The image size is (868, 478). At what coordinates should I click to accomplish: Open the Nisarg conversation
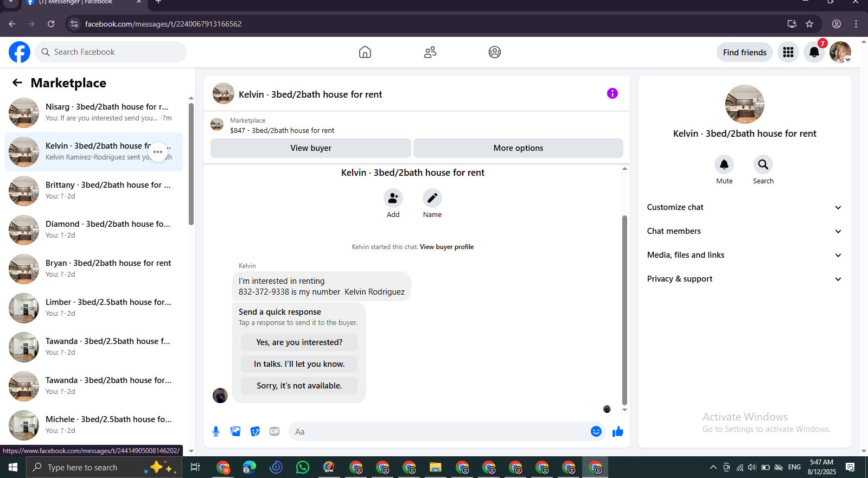[x=93, y=113]
